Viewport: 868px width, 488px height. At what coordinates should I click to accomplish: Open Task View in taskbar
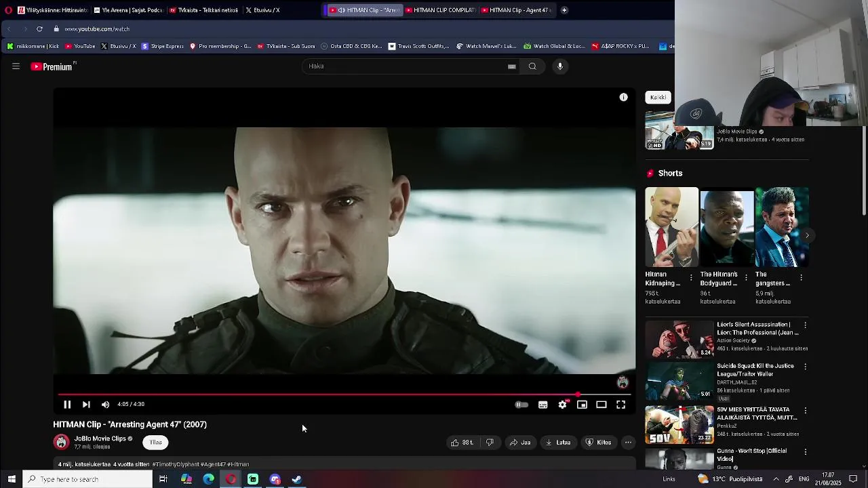click(163, 479)
